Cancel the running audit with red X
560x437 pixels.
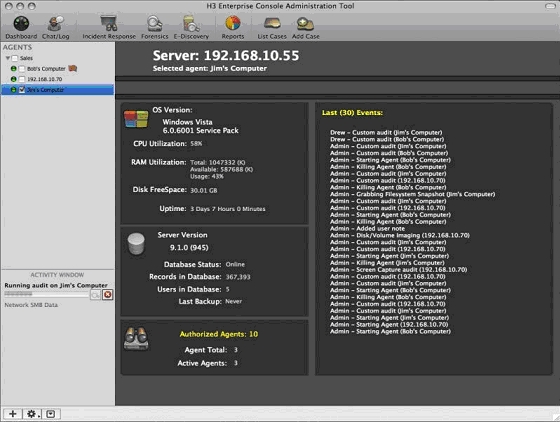pos(108,295)
